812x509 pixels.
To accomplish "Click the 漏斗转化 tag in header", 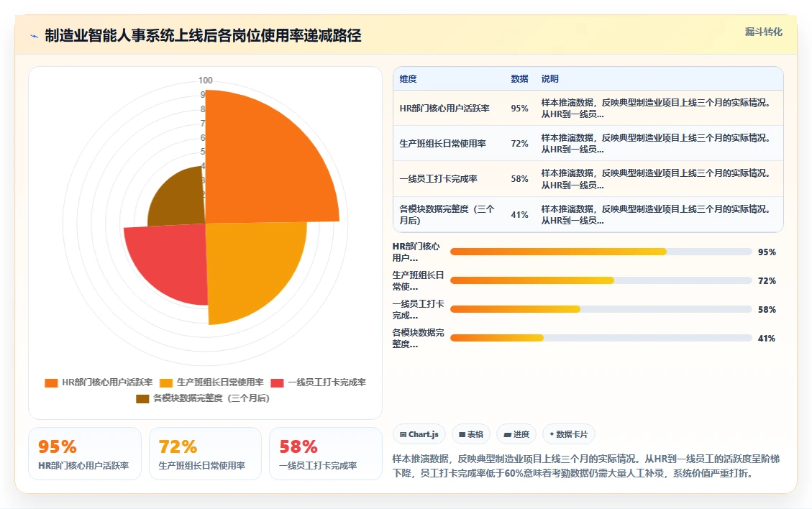I will coord(763,32).
